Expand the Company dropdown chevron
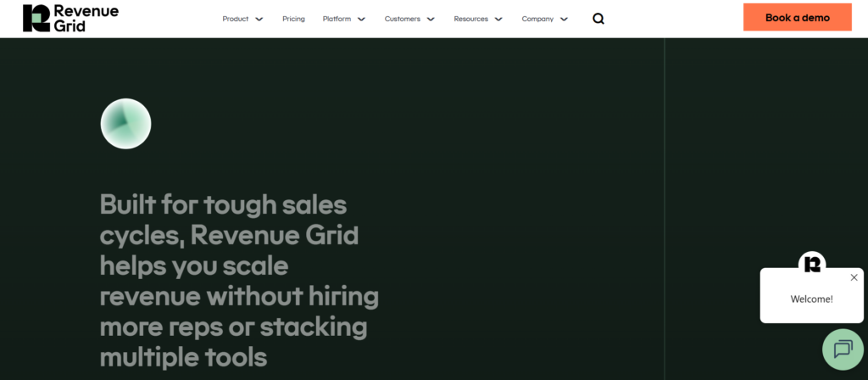 [565, 19]
